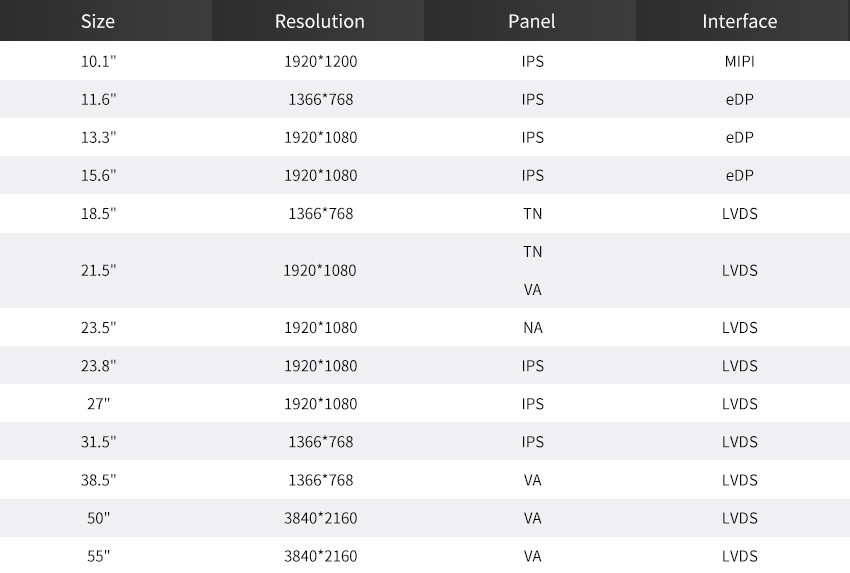The height and width of the screenshot is (573, 850).
Task: Click the 38.5" size cell
Action: (99, 480)
